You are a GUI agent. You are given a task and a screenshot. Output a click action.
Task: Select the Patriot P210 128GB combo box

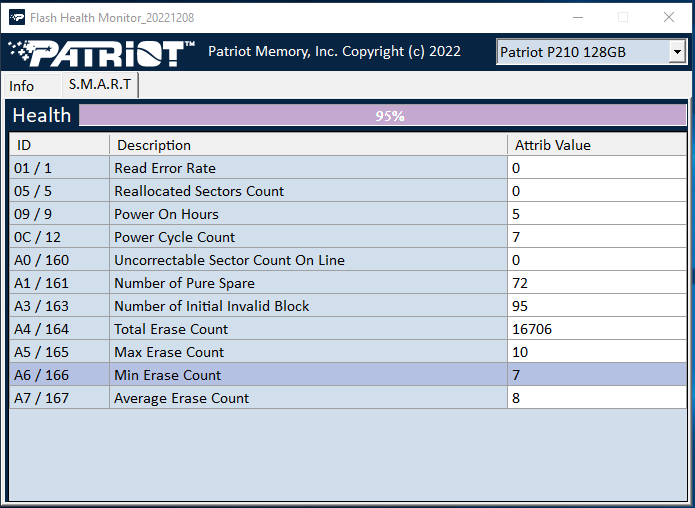coord(582,52)
